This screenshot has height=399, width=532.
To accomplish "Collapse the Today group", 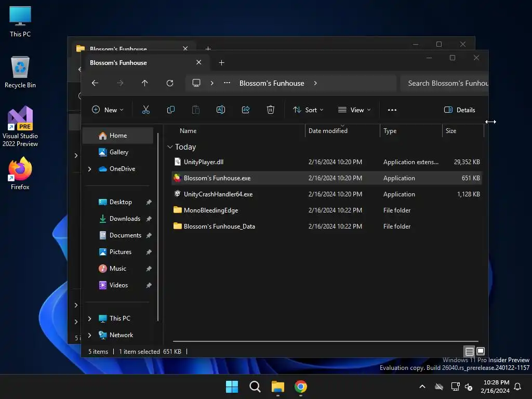I will [x=170, y=147].
